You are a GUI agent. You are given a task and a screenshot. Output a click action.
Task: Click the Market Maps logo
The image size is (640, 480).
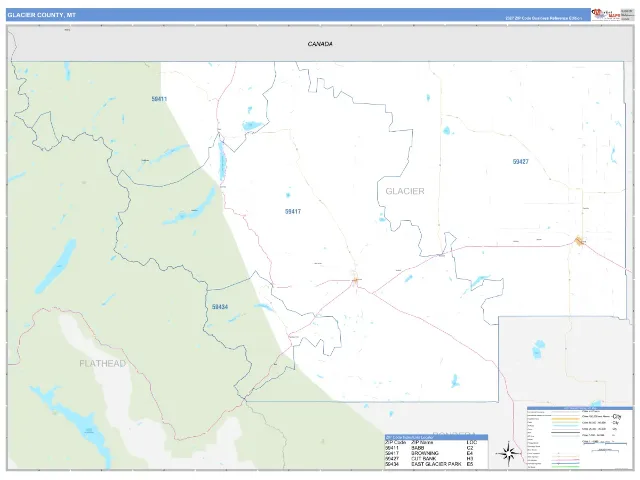[x=605, y=14]
